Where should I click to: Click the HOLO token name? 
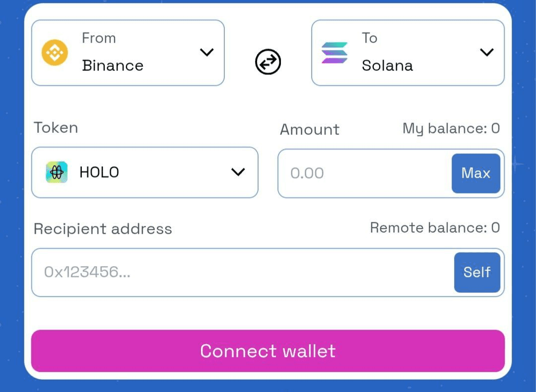99,172
